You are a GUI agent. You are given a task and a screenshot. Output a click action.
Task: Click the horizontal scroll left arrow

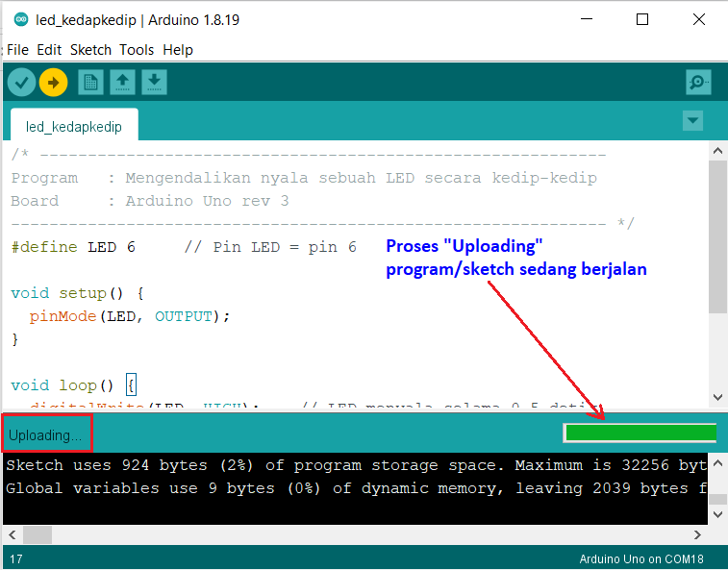point(13,534)
